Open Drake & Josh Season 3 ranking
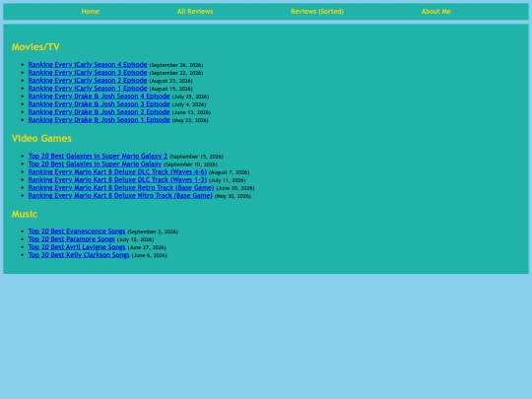This screenshot has height=399, width=532. (x=100, y=103)
